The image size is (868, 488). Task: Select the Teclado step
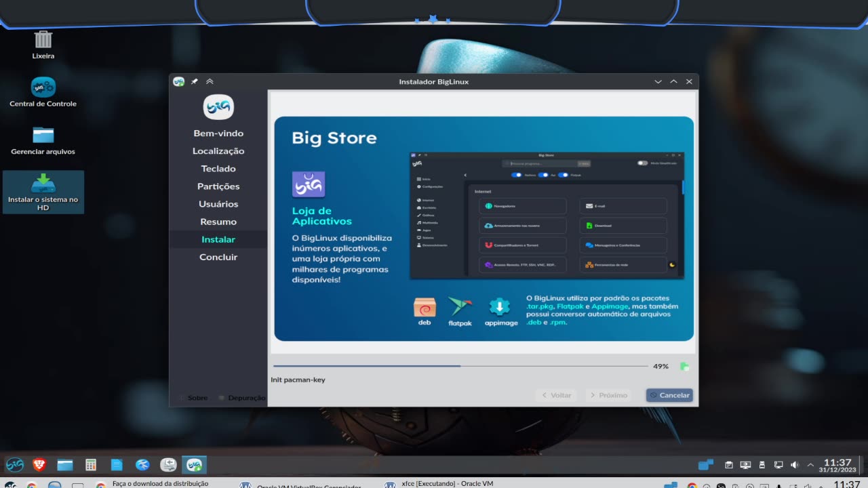coord(218,169)
